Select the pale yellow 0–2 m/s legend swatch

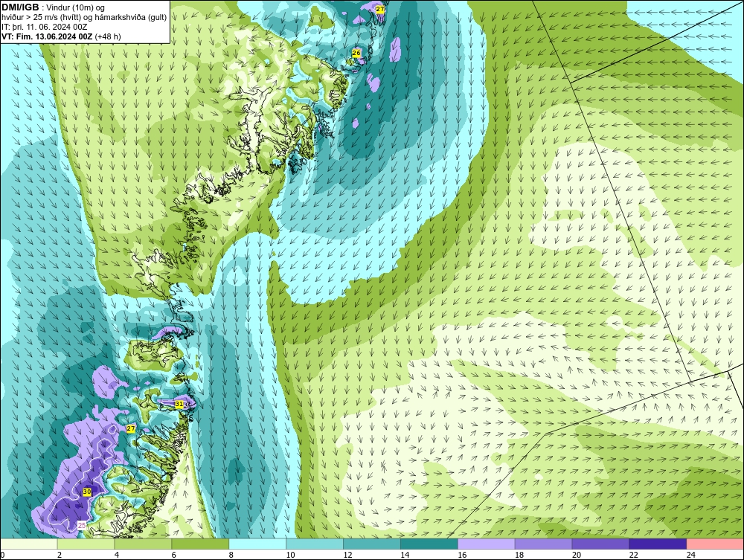pos(29,544)
